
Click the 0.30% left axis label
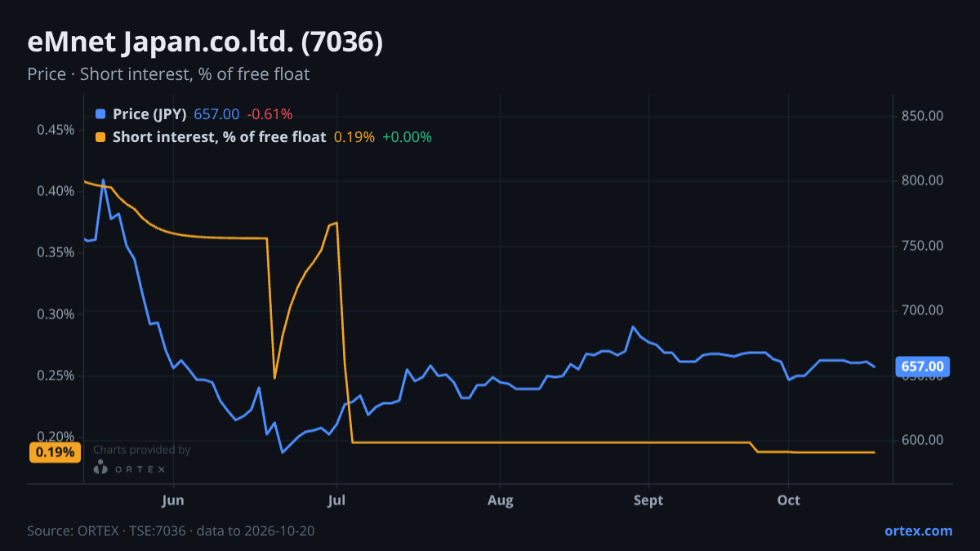56,314
